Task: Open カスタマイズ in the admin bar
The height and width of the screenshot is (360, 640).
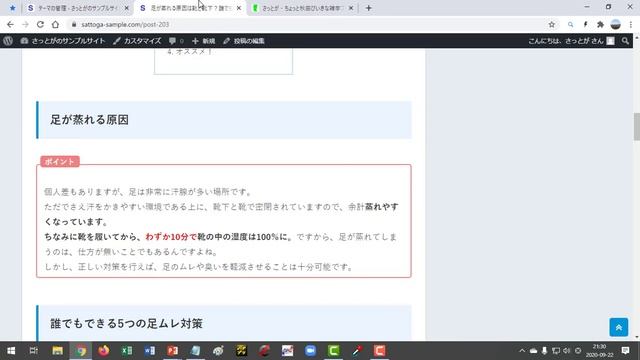Action: point(137,41)
